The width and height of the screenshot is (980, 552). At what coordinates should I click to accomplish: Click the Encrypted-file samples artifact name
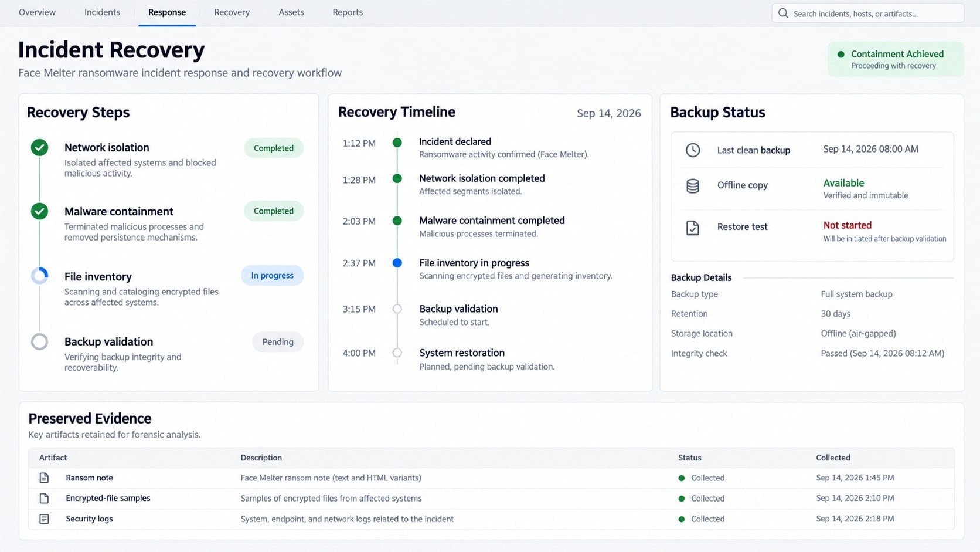[x=108, y=498]
